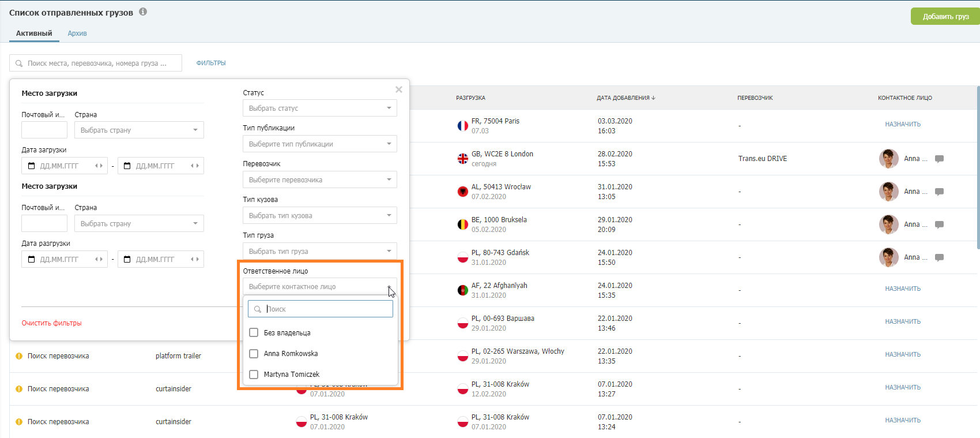Click the РАЗГРУЗКА column header
The image size is (980, 438).
tap(470, 98)
